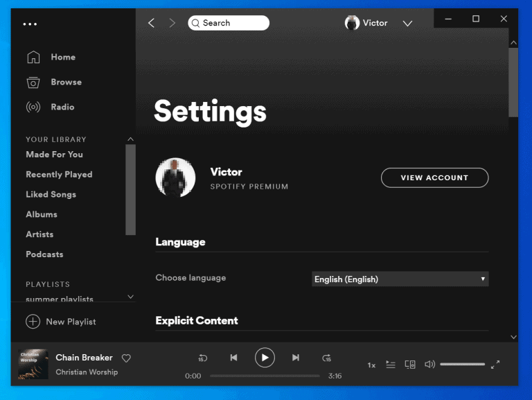Viewport: 532px width, 400px height.
Task: Go to previous track
Action: pos(233,358)
